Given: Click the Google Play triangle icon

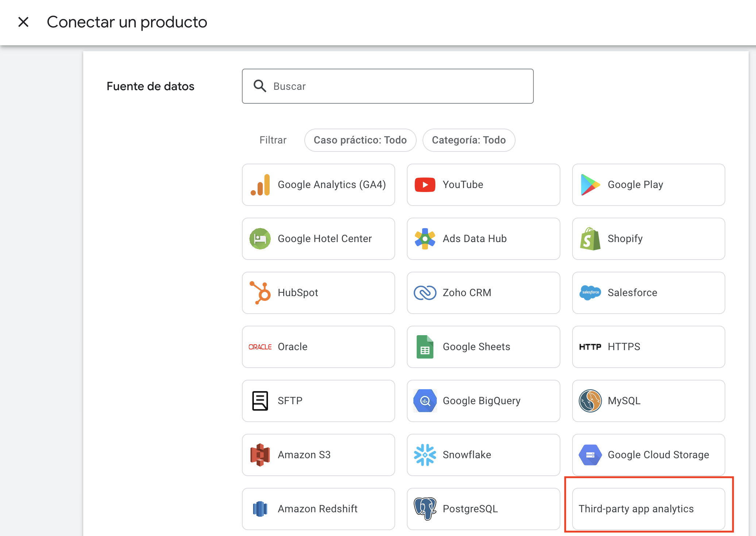Looking at the screenshot, I should pos(590,185).
